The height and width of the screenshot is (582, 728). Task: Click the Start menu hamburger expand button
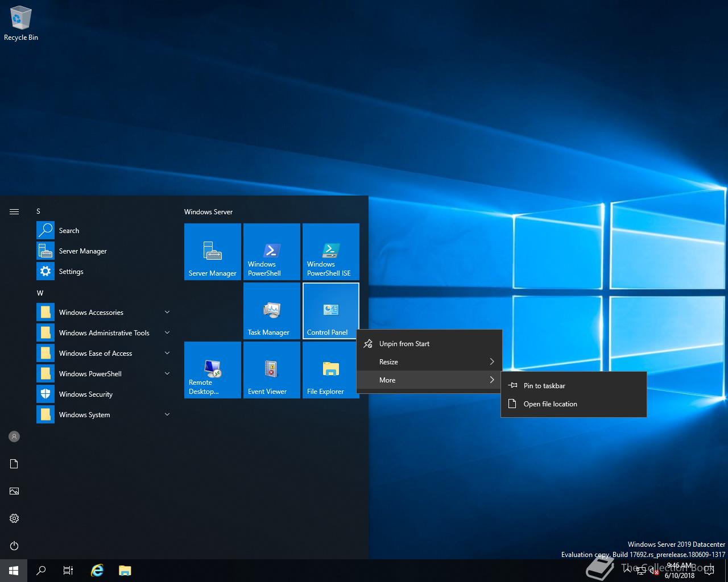pyautogui.click(x=14, y=211)
